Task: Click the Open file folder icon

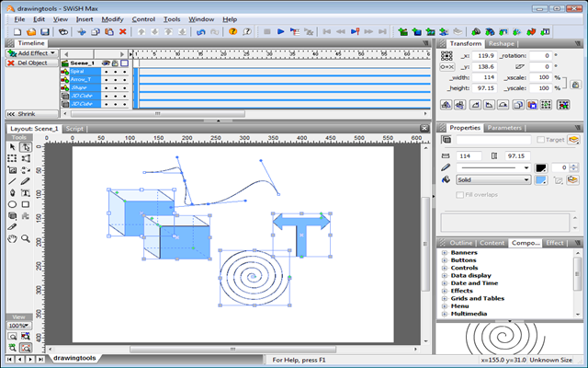Action: tap(32, 31)
